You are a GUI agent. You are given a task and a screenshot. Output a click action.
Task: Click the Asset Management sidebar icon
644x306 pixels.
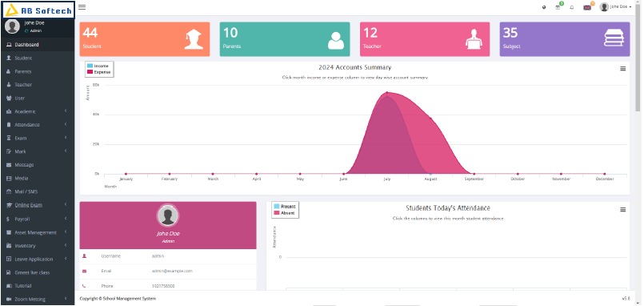point(9,232)
